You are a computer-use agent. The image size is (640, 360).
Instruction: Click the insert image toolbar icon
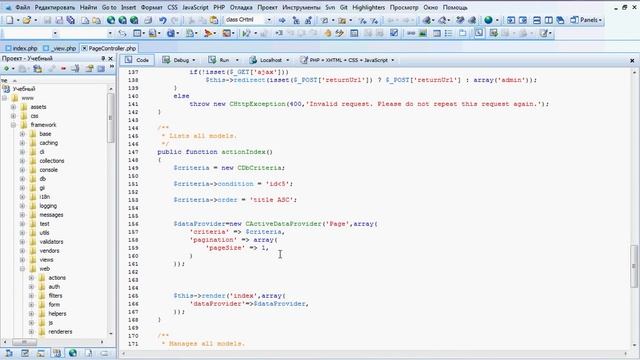coord(423,33)
